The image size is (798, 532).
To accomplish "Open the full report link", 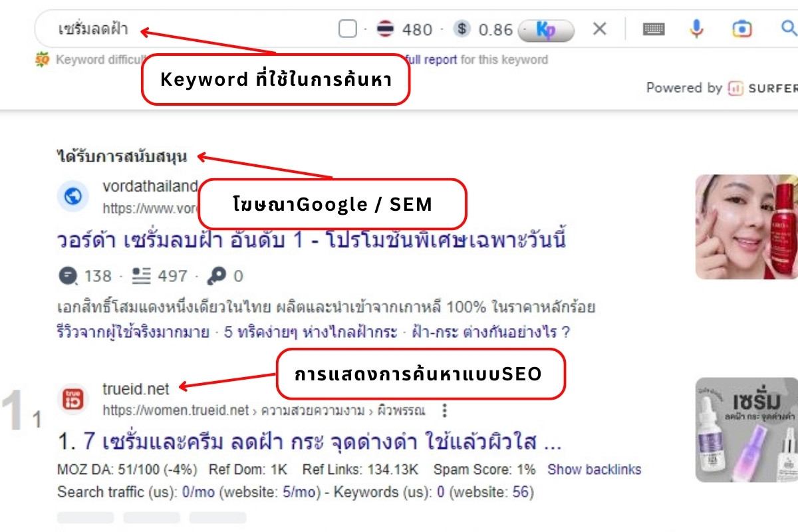I will pos(430,60).
